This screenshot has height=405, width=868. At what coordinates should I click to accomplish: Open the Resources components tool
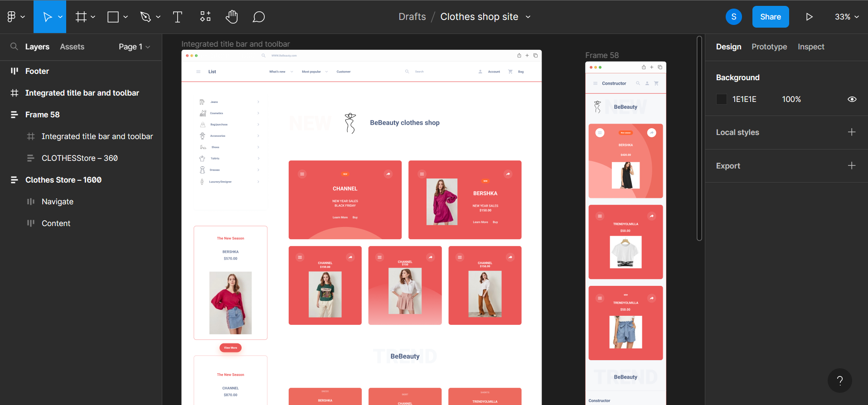[x=205, y=17]
